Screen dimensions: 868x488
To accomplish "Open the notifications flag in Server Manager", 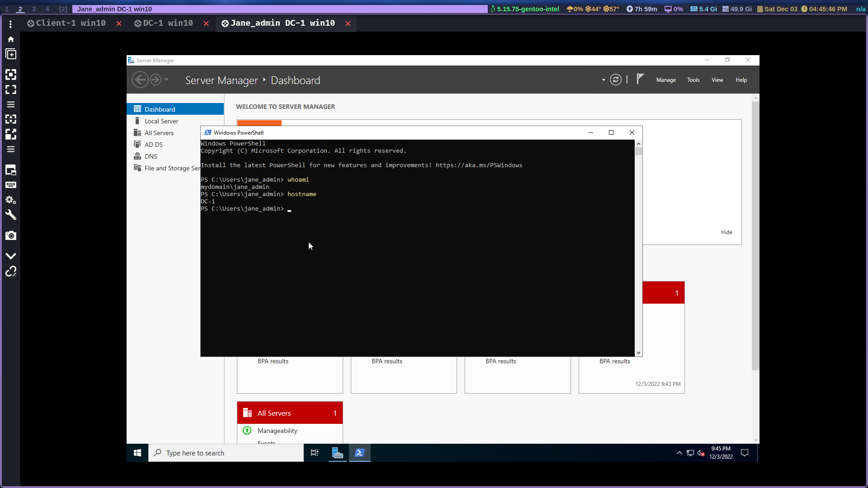I will tap(640, 79).
